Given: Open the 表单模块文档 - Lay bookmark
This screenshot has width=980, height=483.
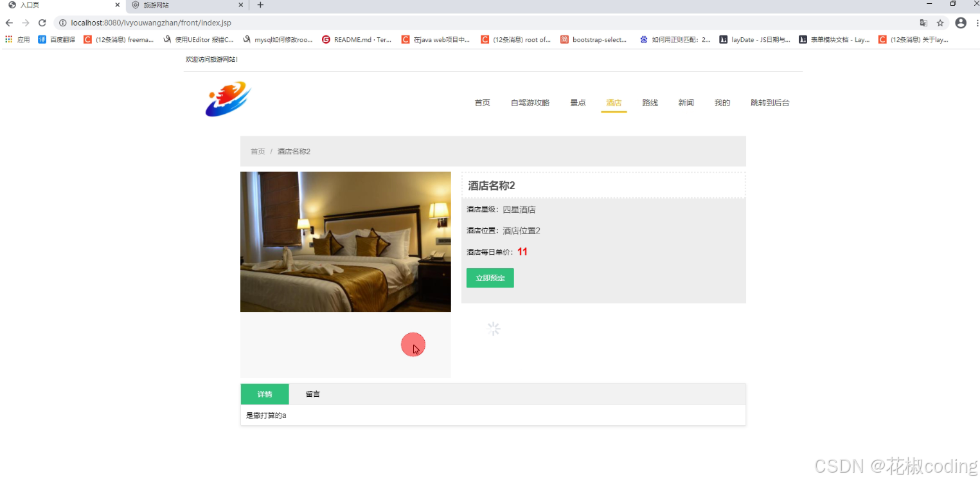Looking at the screenshot, I should [x=835, y=39].
